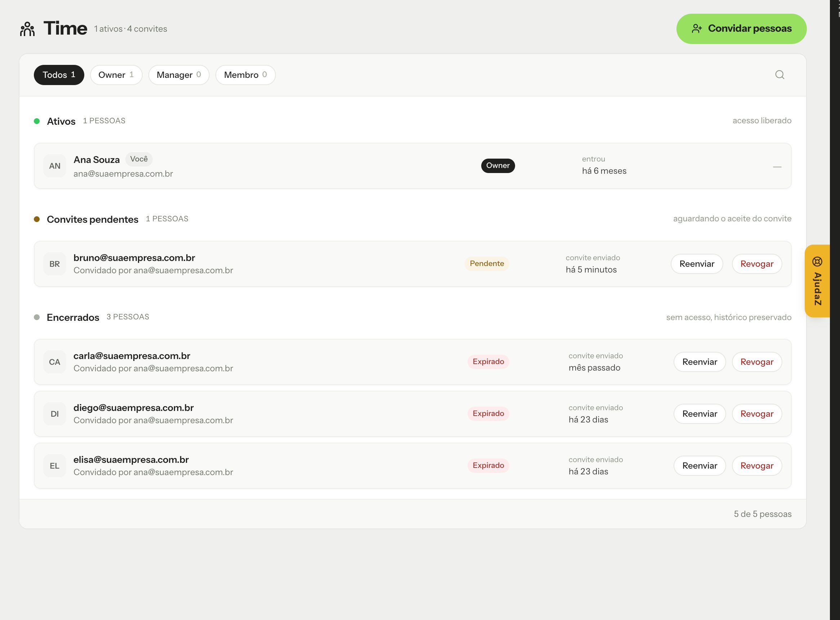Click the Encerrados section heading

73,318
